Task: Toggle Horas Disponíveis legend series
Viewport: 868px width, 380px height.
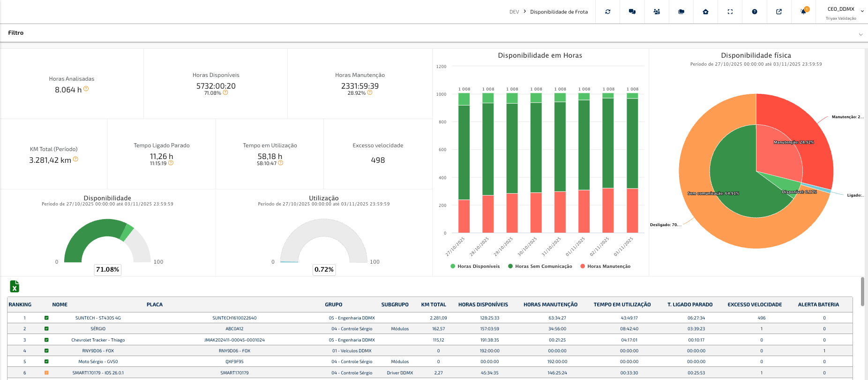Action: pyautogui.click(x=475, y=266)
